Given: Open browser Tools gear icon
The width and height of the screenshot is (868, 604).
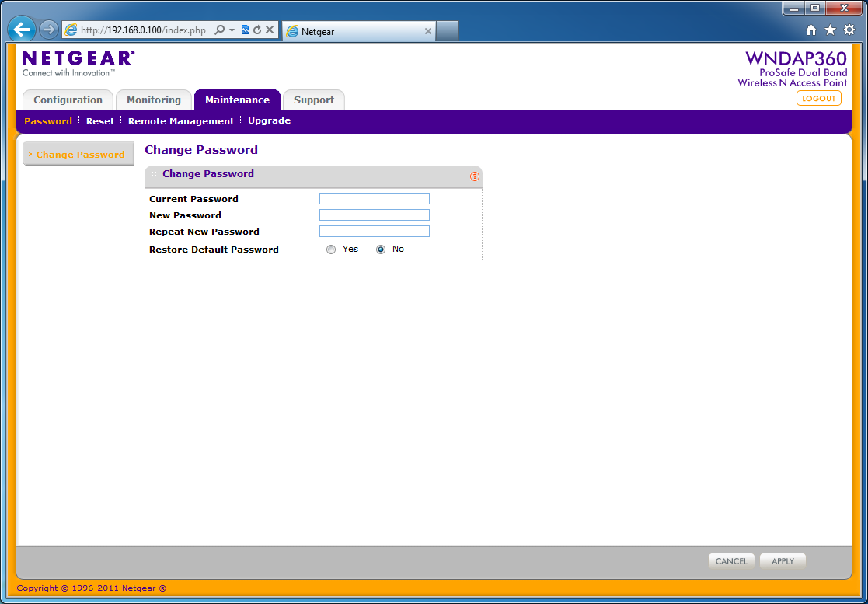Looking at the screenshot, I should (x=849, y=30).
